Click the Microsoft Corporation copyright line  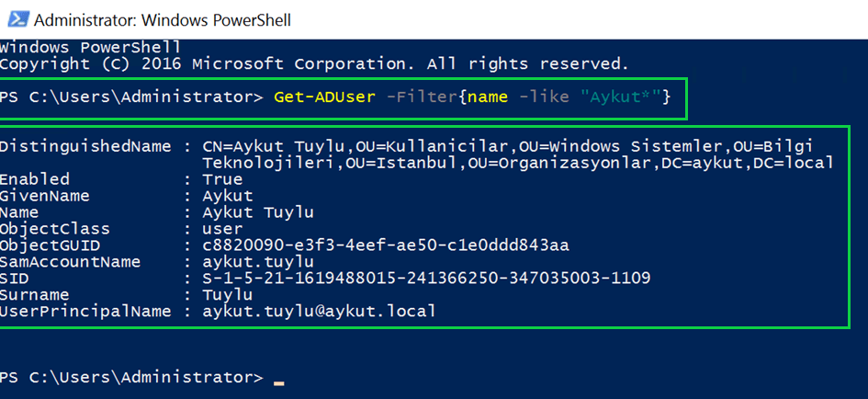(314, 63)
